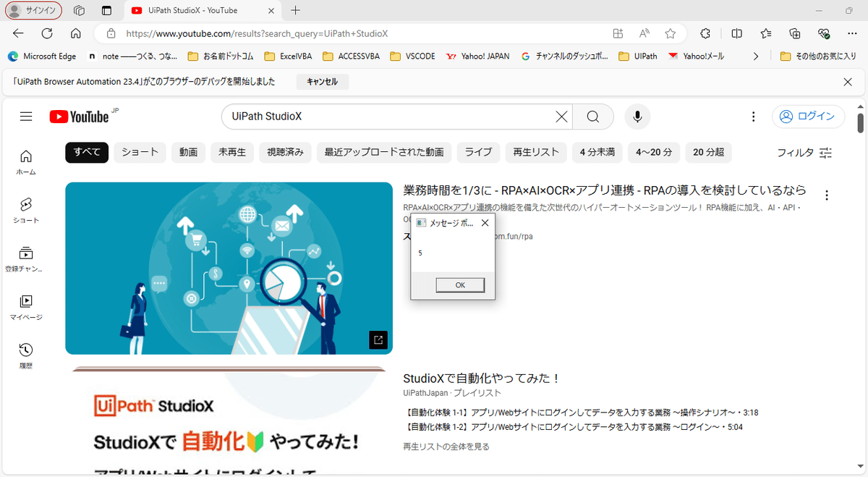Select the 動画 filter chip

point(189,152)
